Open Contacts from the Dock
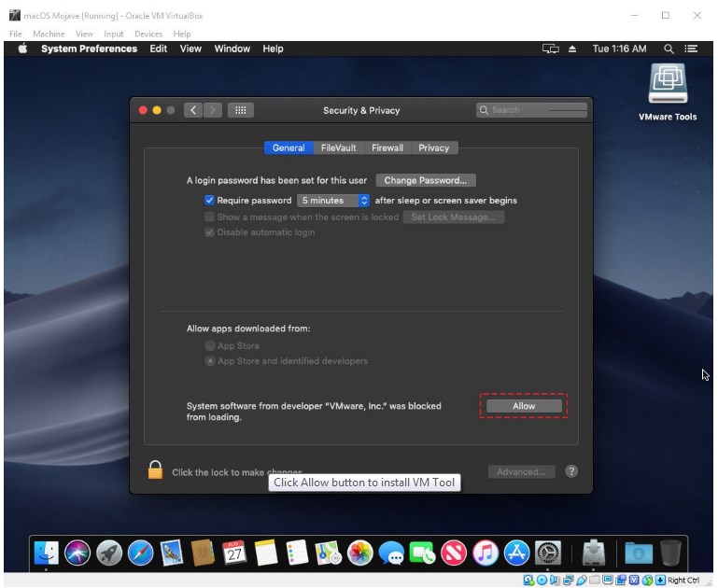This screenshot has height=588, width=718. 203,553
